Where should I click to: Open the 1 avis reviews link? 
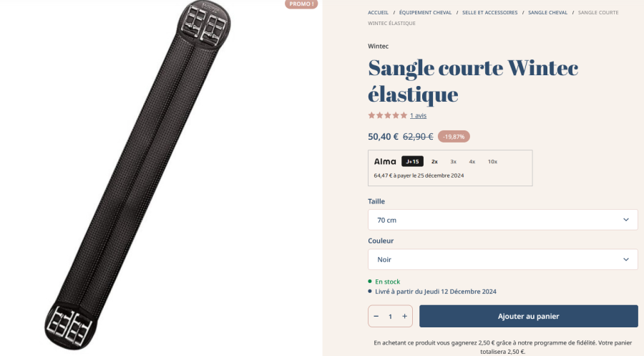[x=418, y=115]
